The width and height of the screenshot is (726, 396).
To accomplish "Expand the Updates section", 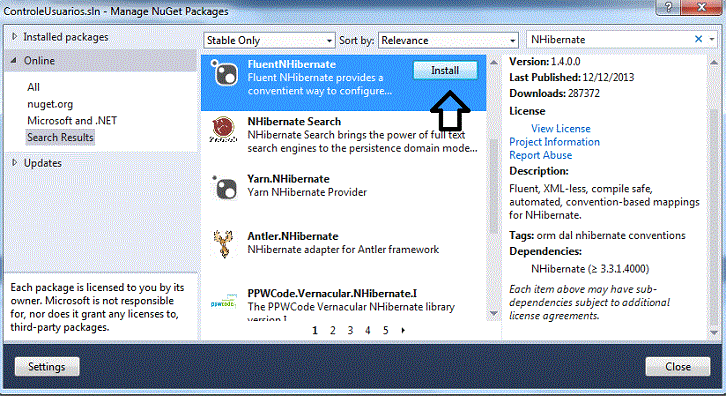I will (14, 163).
